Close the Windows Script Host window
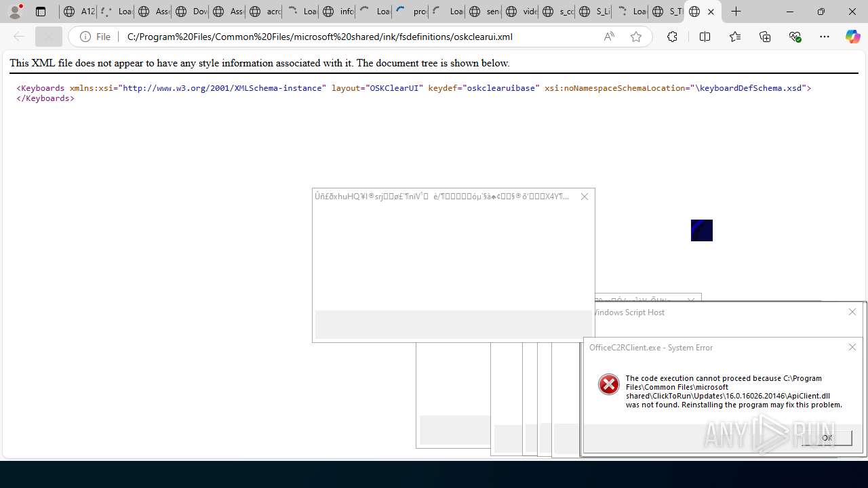Image resolution: width=868 pixels, height=488 pixels. click(x=852, y=312)
